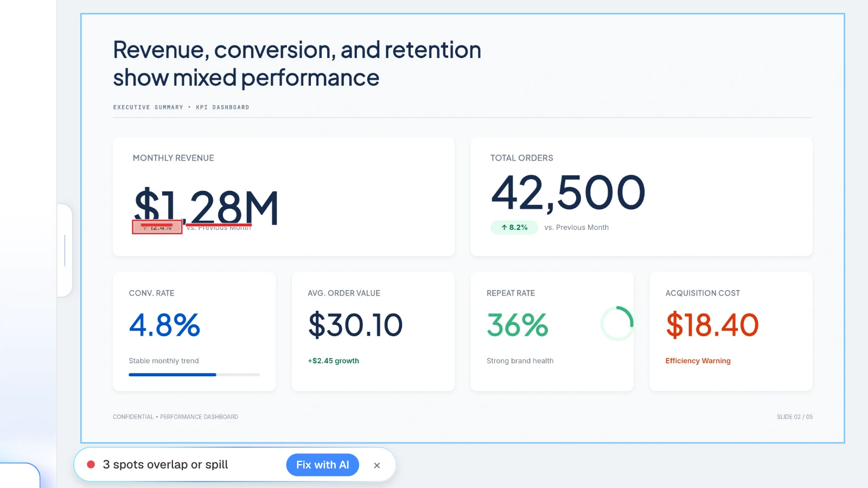This screenshot has height=488, width=868.
Task: Select the AVG. ORDER VALUE label
Action: coord(344,293)
